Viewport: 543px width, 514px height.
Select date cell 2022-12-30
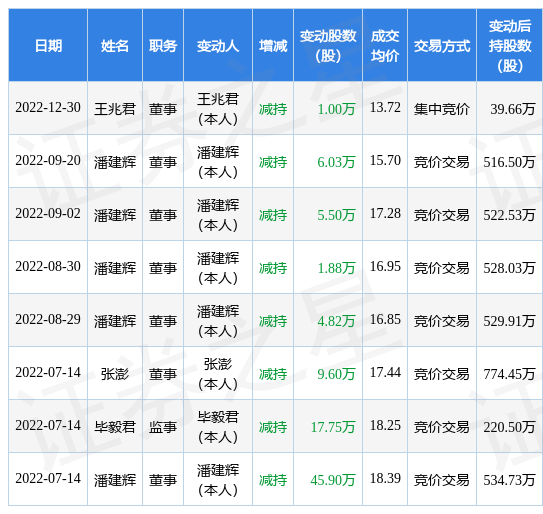48,108
